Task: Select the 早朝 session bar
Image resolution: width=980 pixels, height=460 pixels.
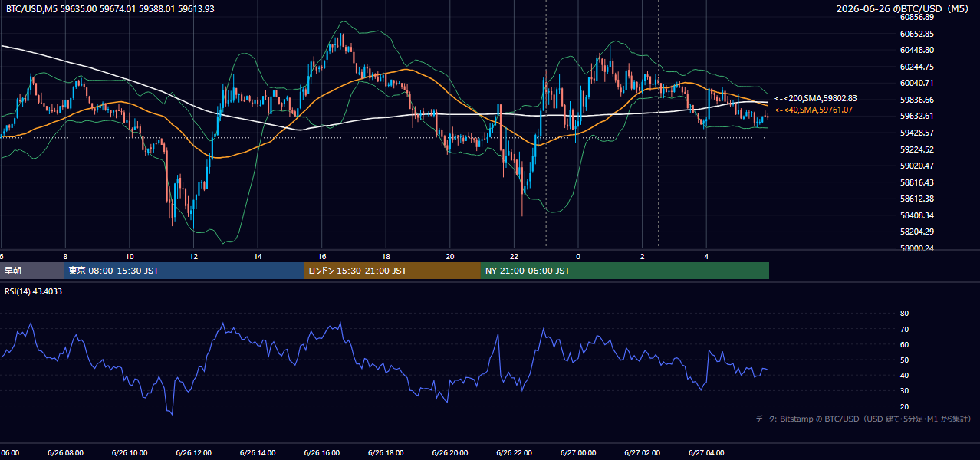Action: 32,271
